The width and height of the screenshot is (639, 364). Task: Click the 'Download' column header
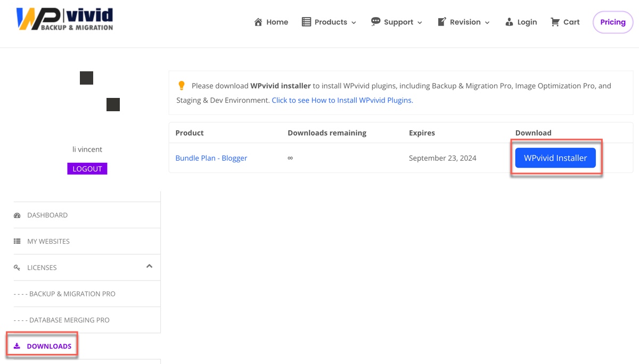tap(534, 133)
